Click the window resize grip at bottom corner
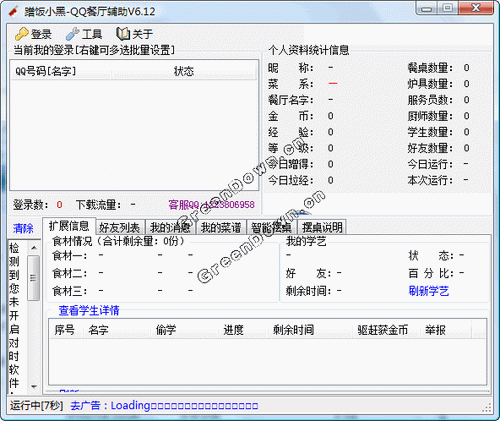500x421 pixels. click(487, 408)
